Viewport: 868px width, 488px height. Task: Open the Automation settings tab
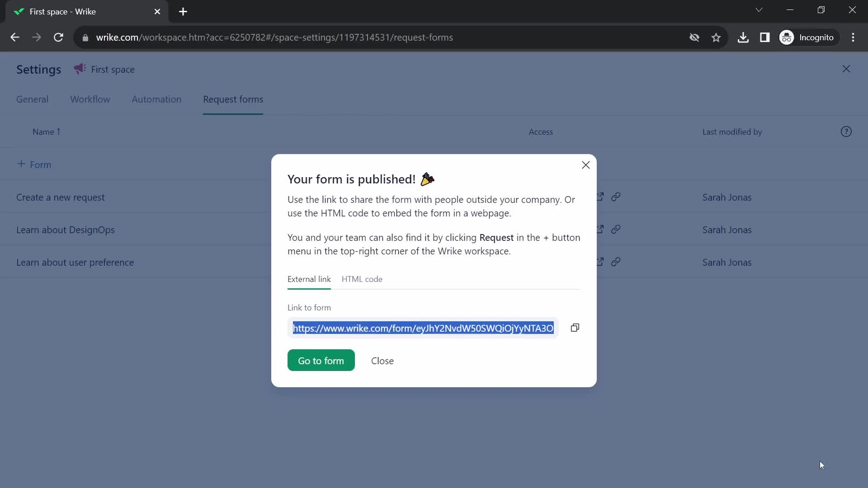[x=156, y=99]
